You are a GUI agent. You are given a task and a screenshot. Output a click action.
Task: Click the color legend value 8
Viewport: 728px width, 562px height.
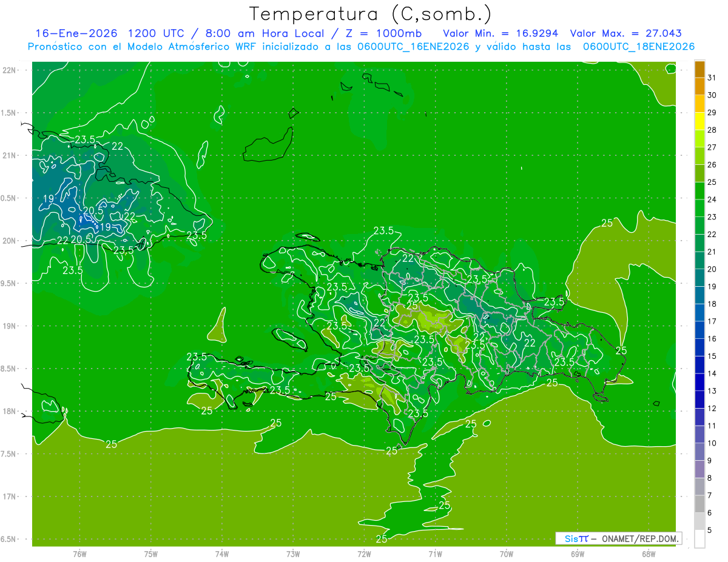tap(710, 478)
